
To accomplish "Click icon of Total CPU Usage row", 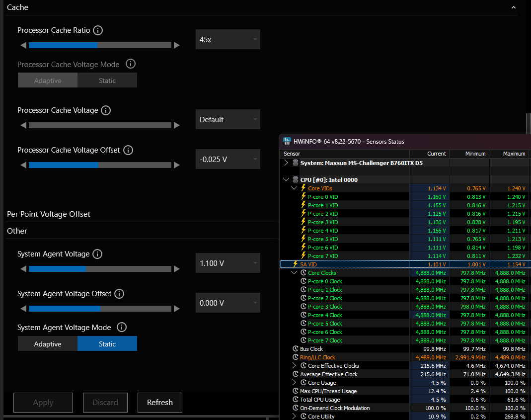I will point(295,400).
